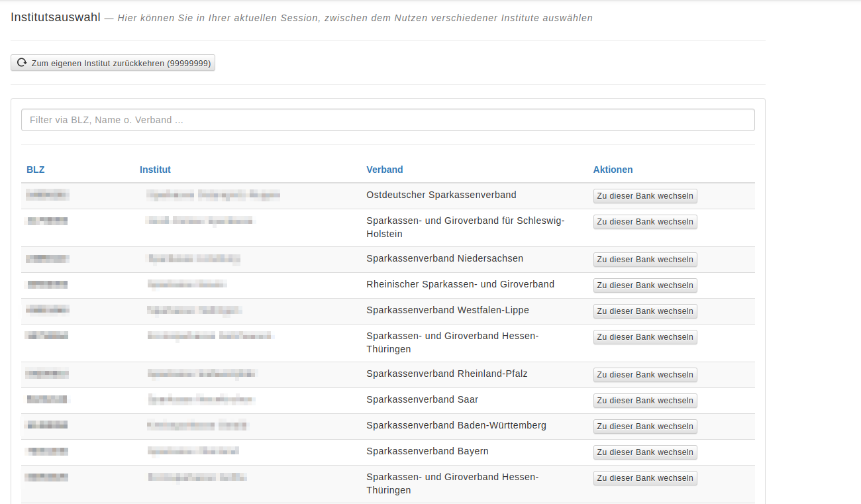
Task: Switch to bank in Baden-Württemberg row
Action: coord(645,427)
